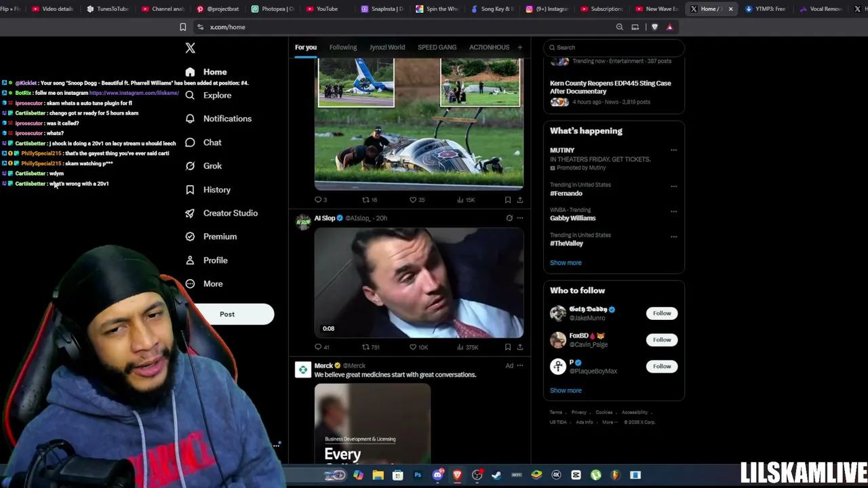Like the helicopter crash post
Viewport: 868px width, 488px height.
(417, 200)
